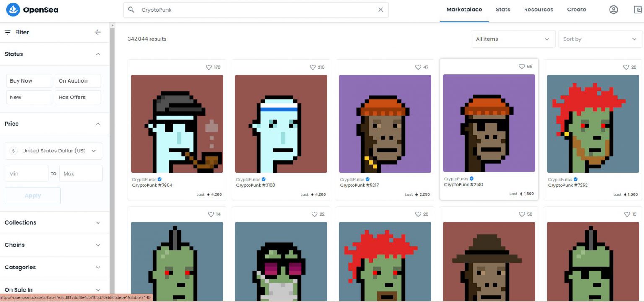
Task: Open the account profile icon
Action: [x=613, y=9]
